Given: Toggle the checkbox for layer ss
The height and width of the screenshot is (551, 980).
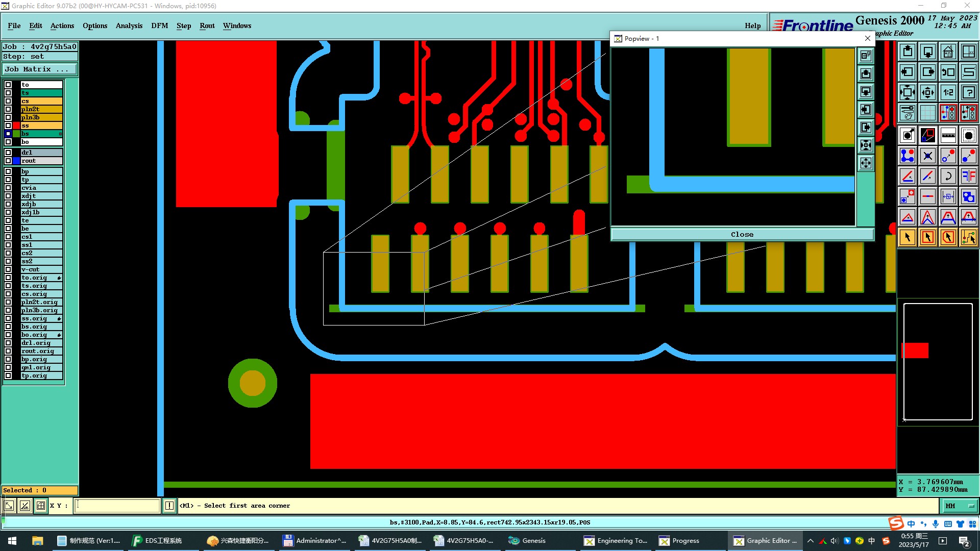Looking at the screenshot, I should pos(8,126).
